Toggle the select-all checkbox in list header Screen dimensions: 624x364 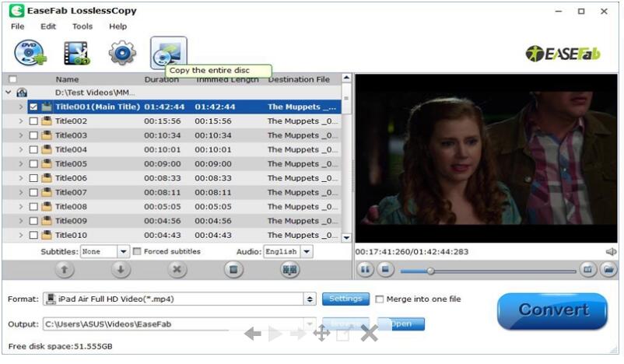[x=12, y=79]
